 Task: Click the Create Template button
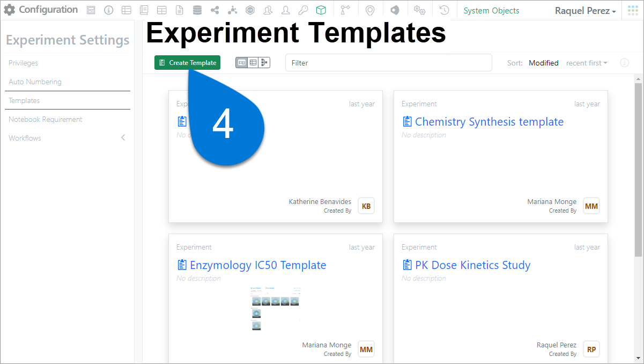click(x=187, y=63)
